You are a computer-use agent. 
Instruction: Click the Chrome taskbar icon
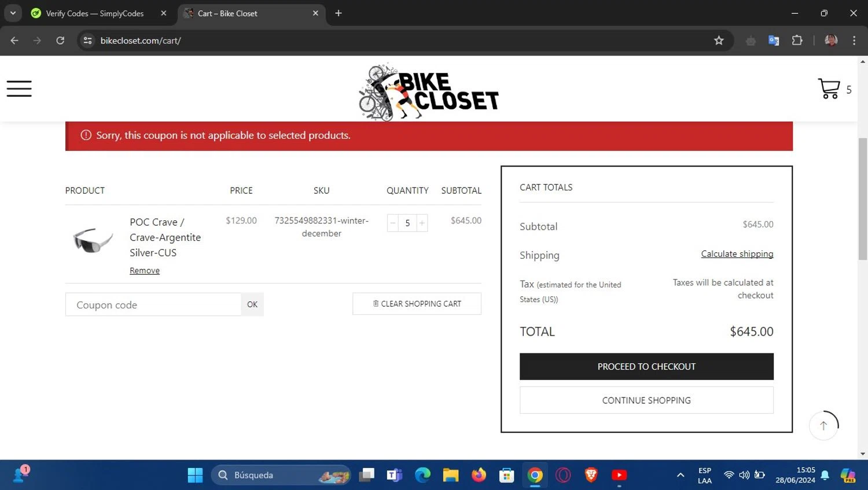pyautogui.click(x=535, y=475)
